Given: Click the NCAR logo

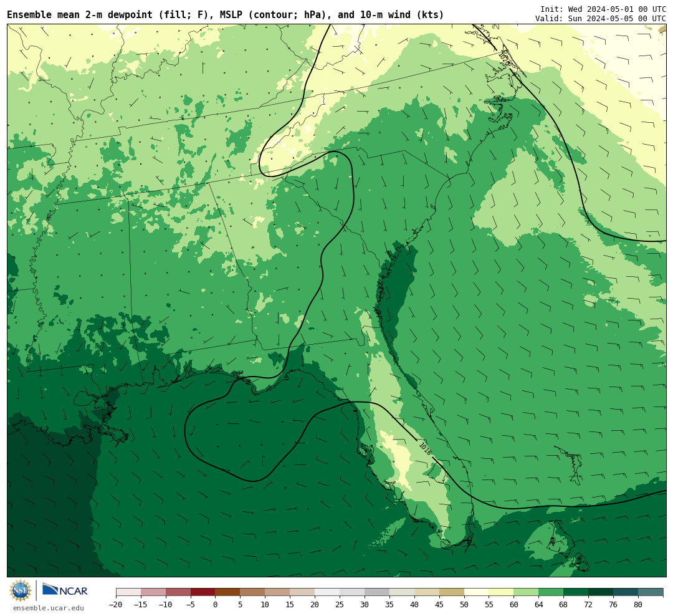Looking at the screenshot, I should point(65,590).
